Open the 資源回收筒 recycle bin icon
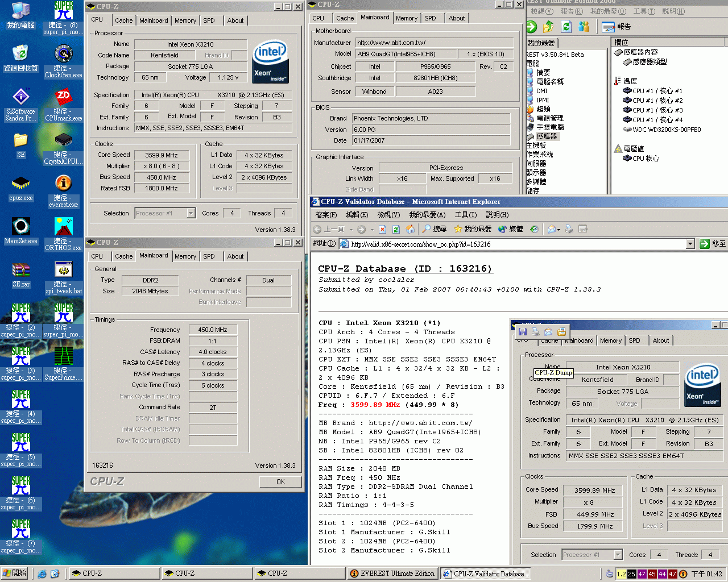The width and height of the screenshot is (728, 582). [20, 58]
